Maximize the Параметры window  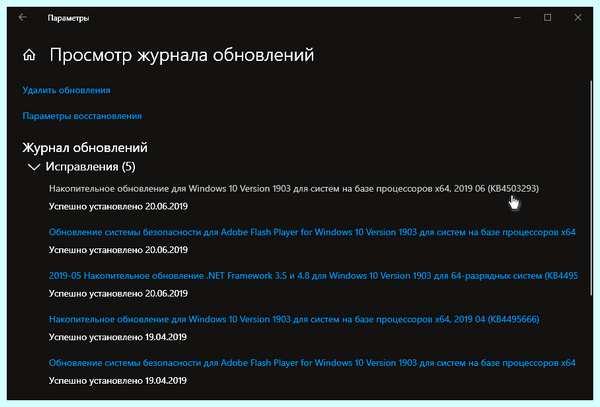[548, 18]
